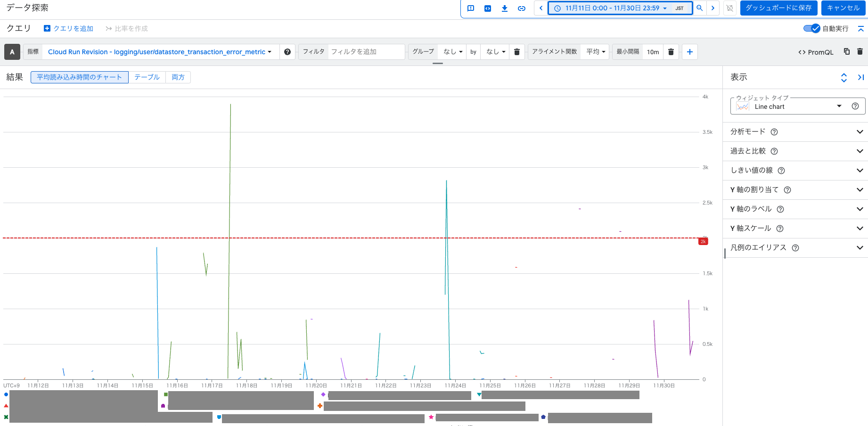Expand or collapse all 表示 sections

coord(844,77)
